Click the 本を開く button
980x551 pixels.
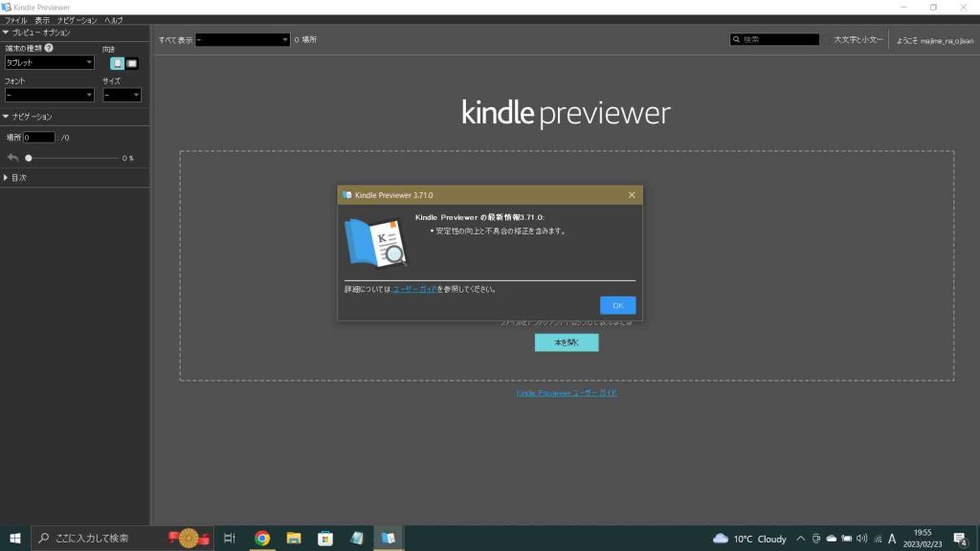(567, 342)
